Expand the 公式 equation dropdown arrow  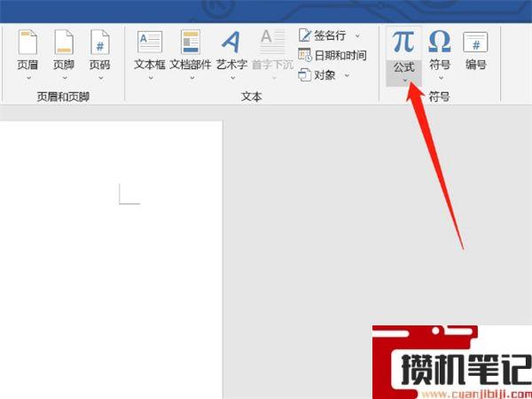[405, 81]
